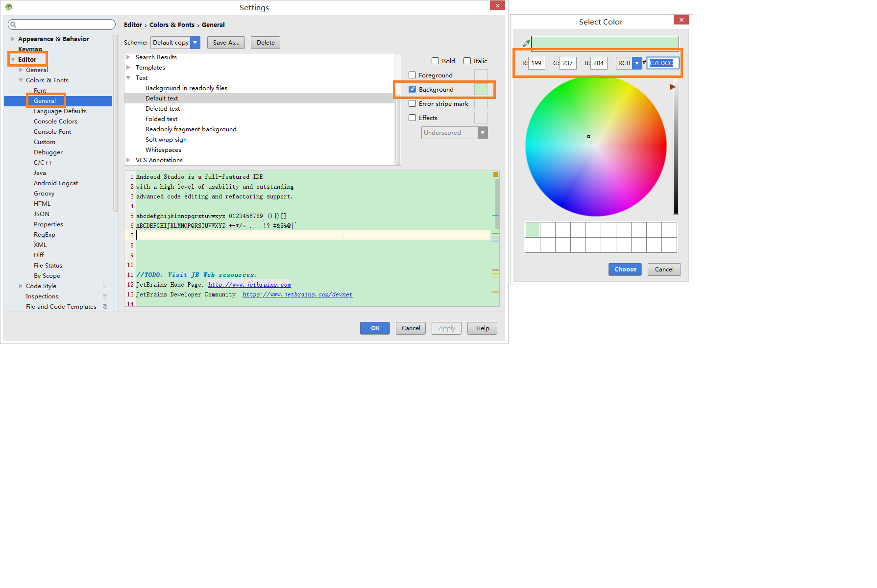Image resolution: width=877 pixels, height=588 pixels.
Task: Click the Save As... button
Action: coord(226,43)
